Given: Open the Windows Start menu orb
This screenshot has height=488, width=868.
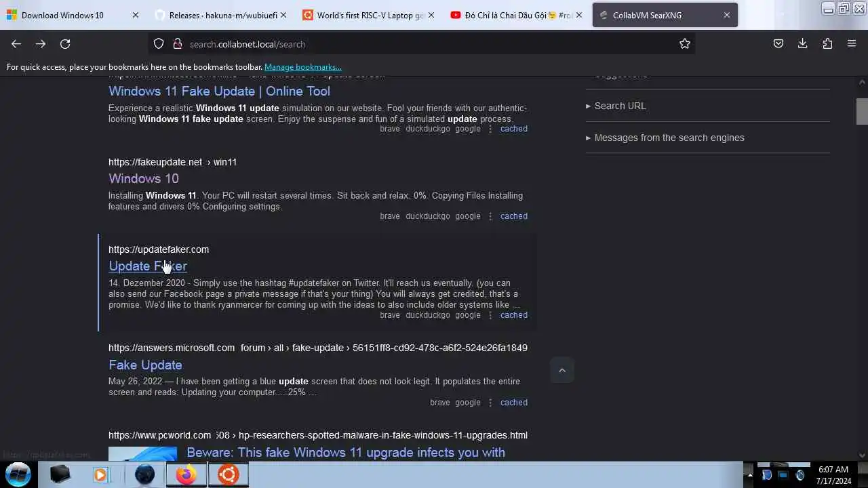Looking at the screenshot, I should point(18,474).
